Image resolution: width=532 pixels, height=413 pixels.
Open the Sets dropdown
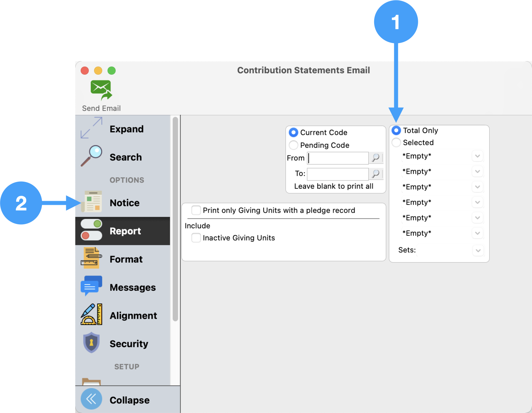(478, 250)
